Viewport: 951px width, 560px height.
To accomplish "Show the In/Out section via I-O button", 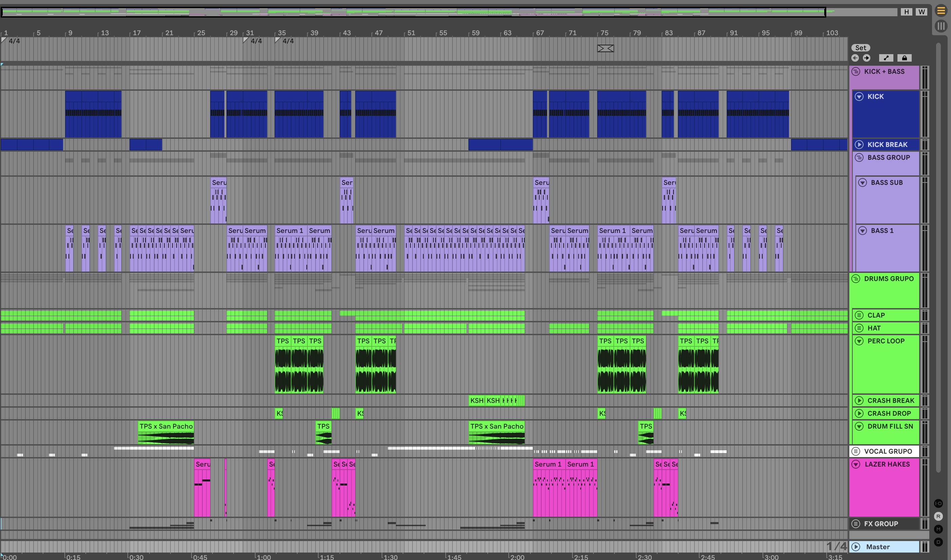I will pos(938,503).
